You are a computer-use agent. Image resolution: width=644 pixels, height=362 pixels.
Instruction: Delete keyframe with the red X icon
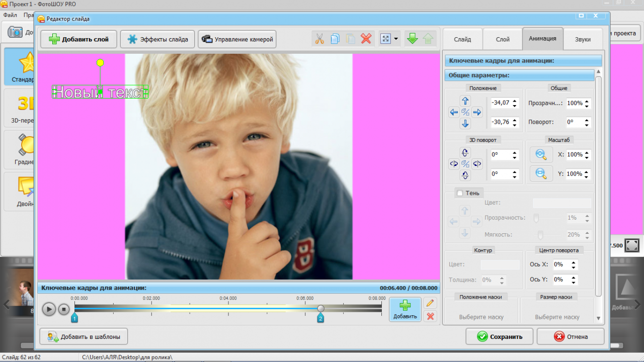pos(430,316)
